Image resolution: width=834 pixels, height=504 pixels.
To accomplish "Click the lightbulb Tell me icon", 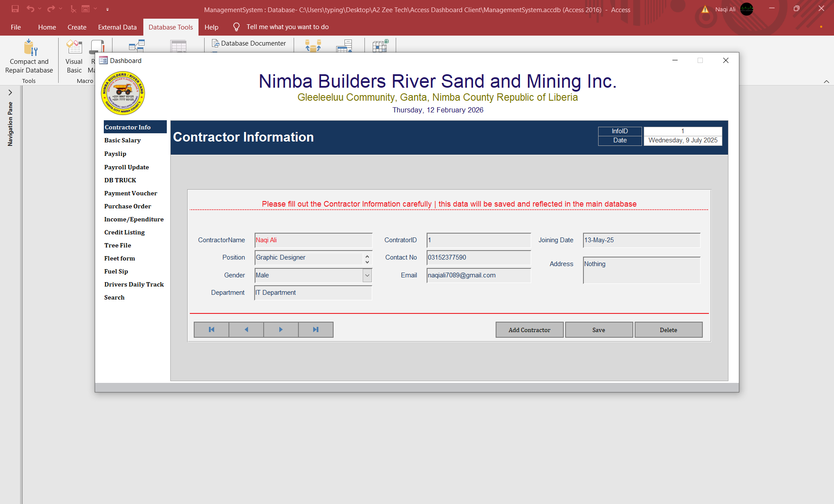I will [236, 27].
